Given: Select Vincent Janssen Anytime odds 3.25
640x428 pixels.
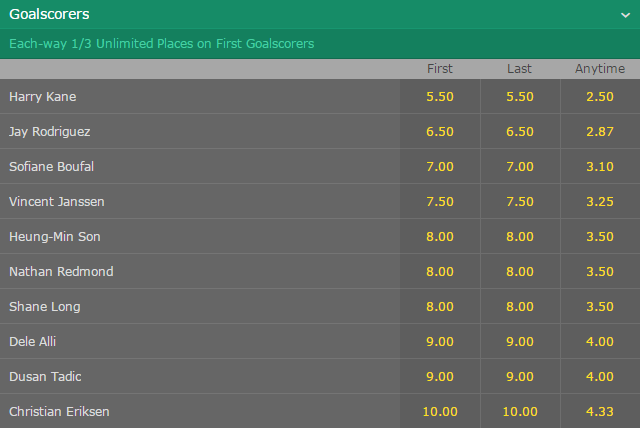Looking at the screenshot, I should click(x=600, y=202).
